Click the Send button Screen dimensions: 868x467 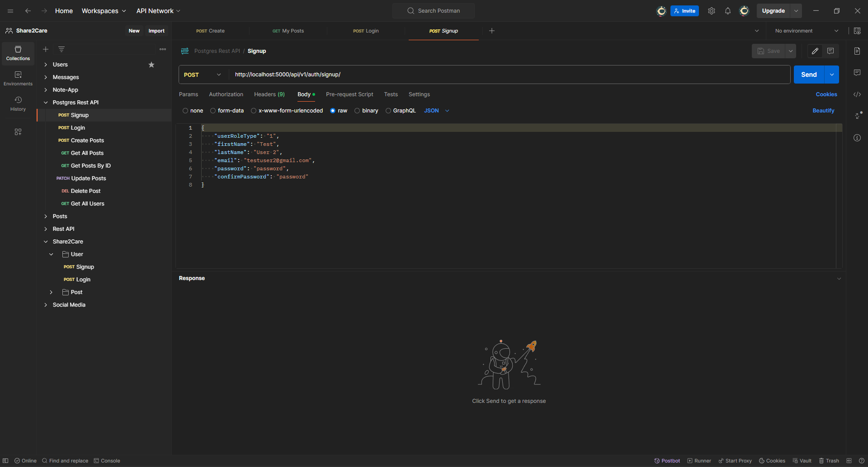point(809,75)
